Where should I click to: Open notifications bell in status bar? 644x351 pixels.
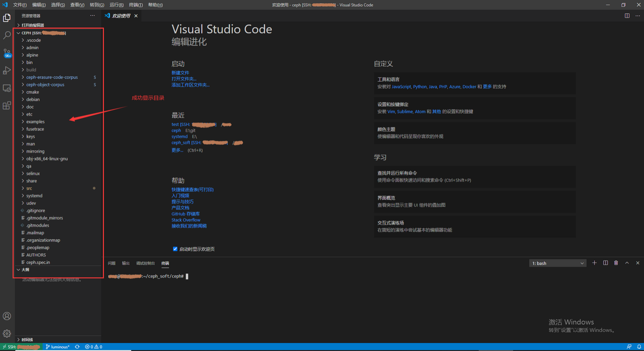coord(639,347)
